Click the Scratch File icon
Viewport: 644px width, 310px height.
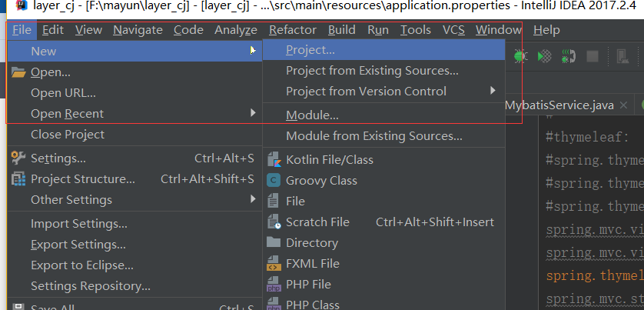tap(274, 222)
